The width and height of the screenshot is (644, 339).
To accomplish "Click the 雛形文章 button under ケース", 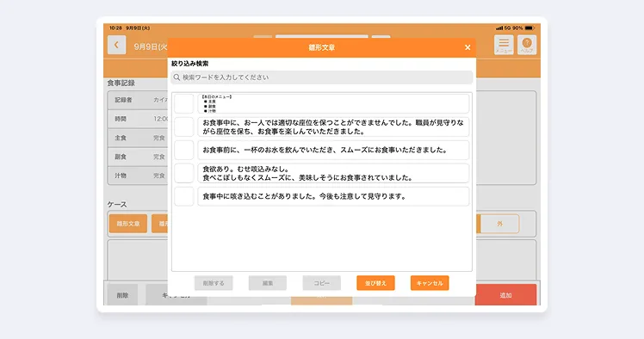I will pos(128,224).
